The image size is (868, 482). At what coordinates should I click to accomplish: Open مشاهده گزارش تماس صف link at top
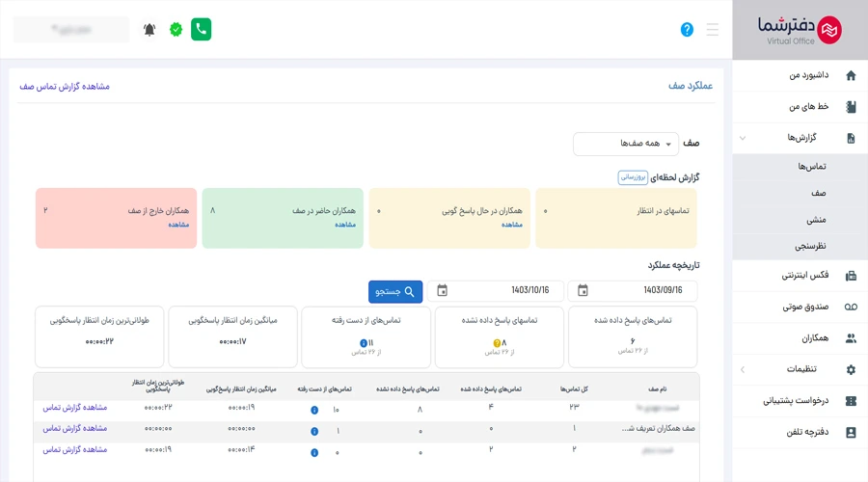pyautogui.click(x=65, y=87)
